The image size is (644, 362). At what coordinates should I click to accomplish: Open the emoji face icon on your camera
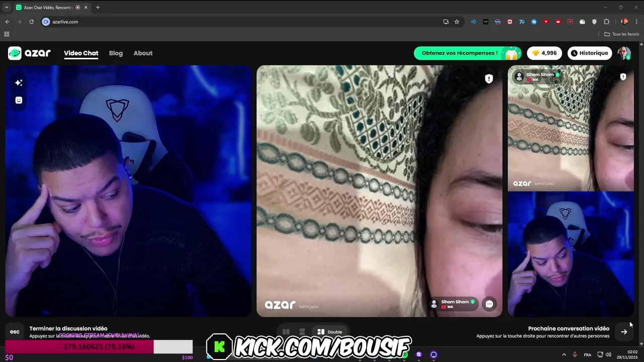[19, 100]
